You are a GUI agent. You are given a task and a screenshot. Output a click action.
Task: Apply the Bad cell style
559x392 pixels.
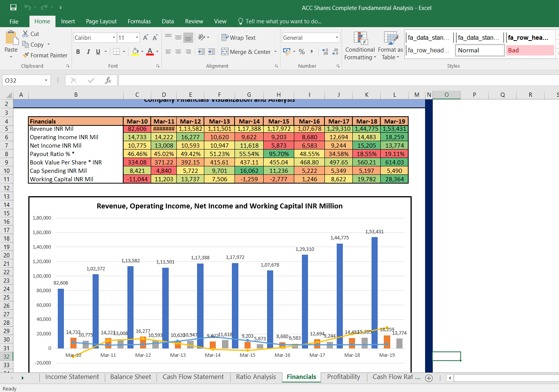(x=530, y=50)
